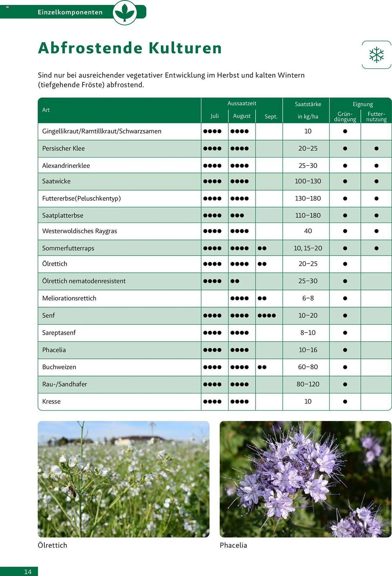Click the 8–10 value for Sareptasenf
Screen dimensions: 392x576
(x=308, y=333)
